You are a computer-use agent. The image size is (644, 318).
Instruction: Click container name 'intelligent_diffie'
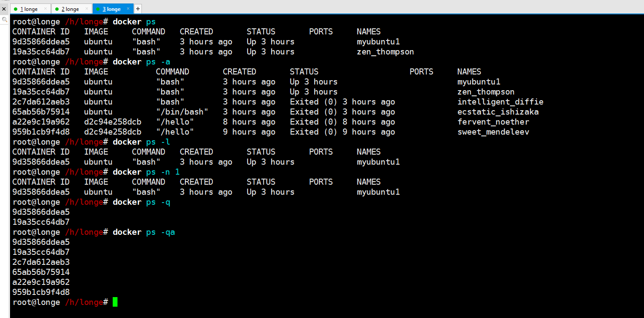point(500,102)
